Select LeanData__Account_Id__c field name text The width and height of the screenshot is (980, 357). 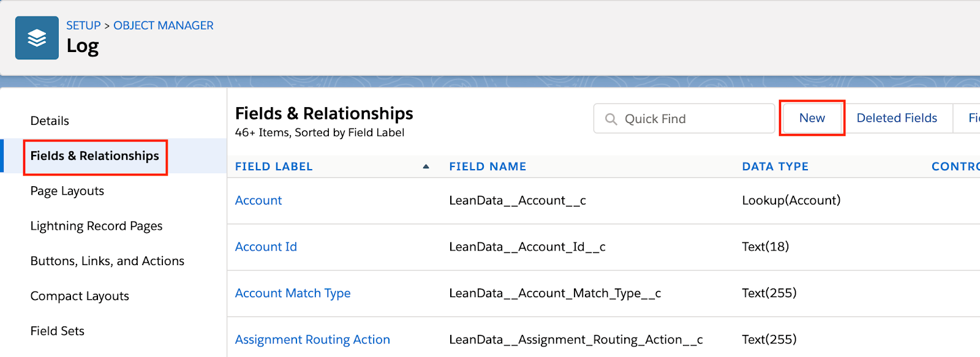pos(527,247)
